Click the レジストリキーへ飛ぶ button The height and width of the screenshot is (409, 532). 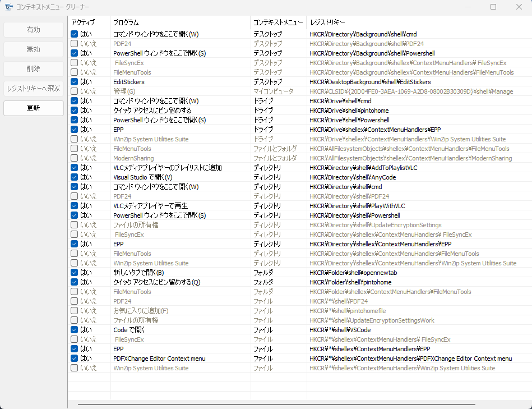tap(34, 89)
